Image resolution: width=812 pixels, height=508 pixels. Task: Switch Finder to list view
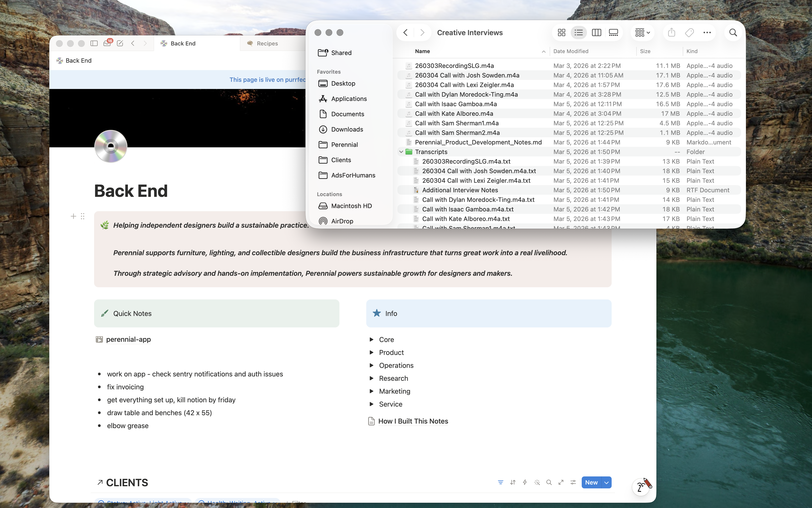[x=579, y=33]
